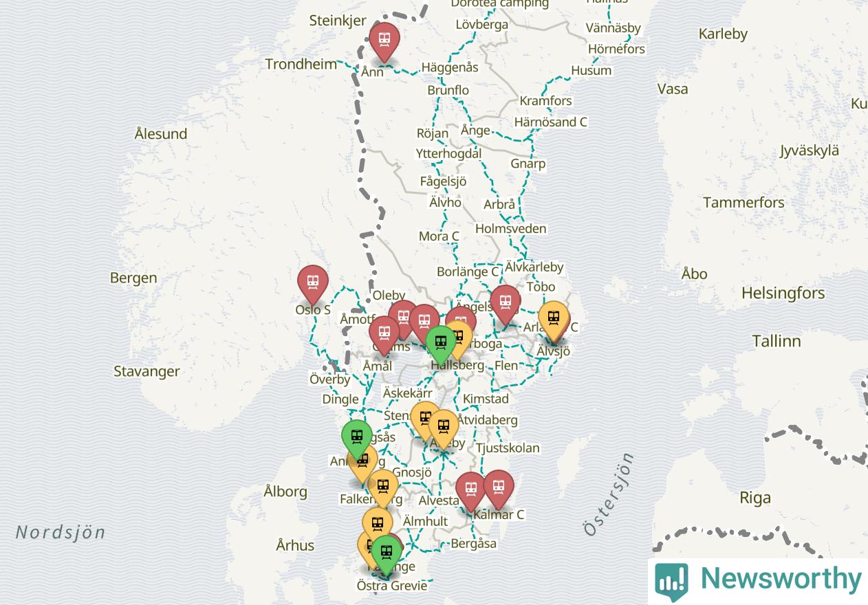Select the Dingle station label

click(x=340, y=399)
